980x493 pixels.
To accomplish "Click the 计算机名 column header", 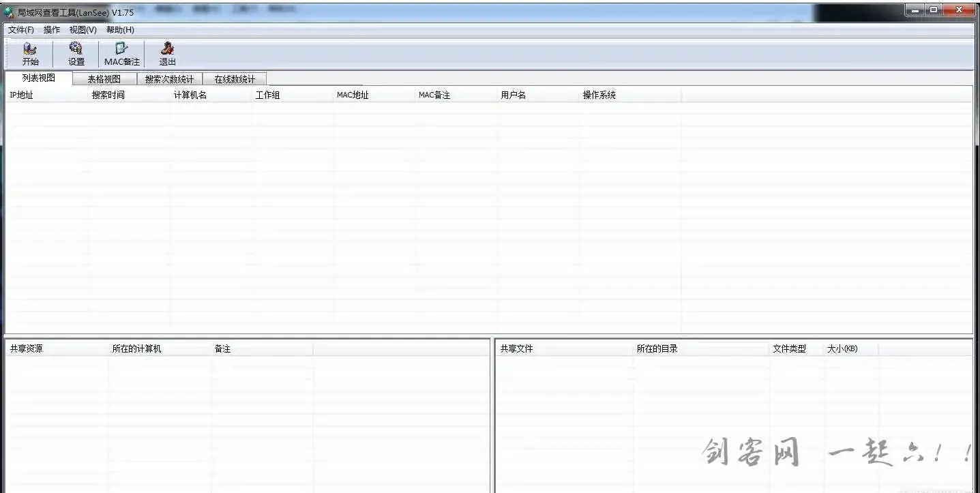I will [211, 95].
